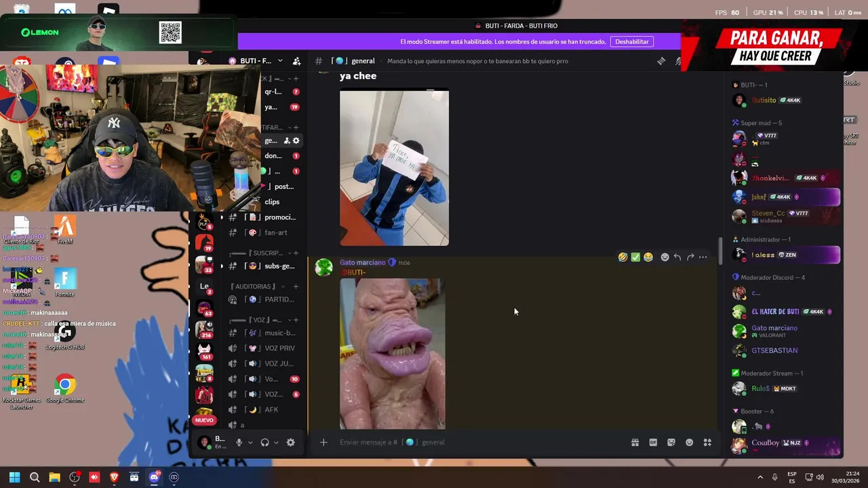Open the emoji picker in message bar
Screen dimensions: 868x488
[x=689, y=443]
